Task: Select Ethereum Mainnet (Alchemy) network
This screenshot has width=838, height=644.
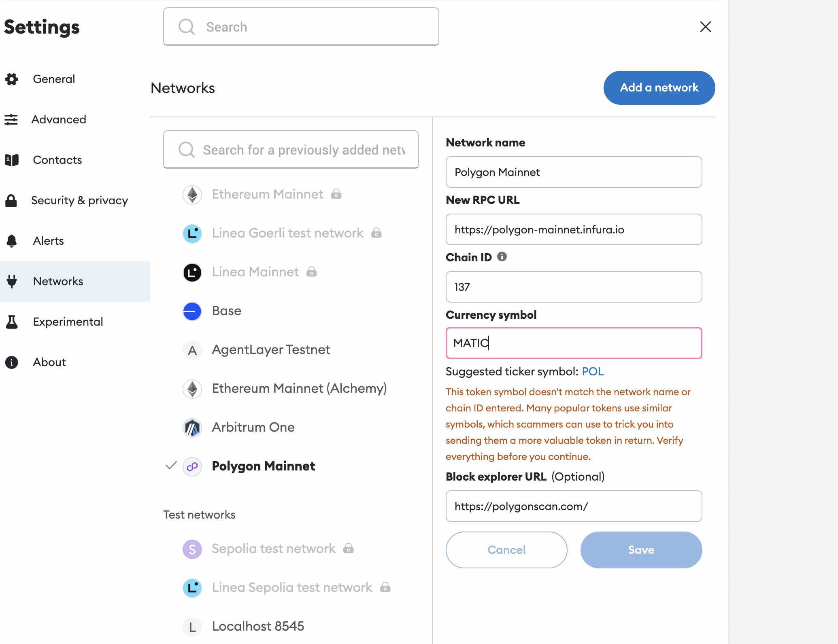Action: pyautogui.click(x=299, y=388)
